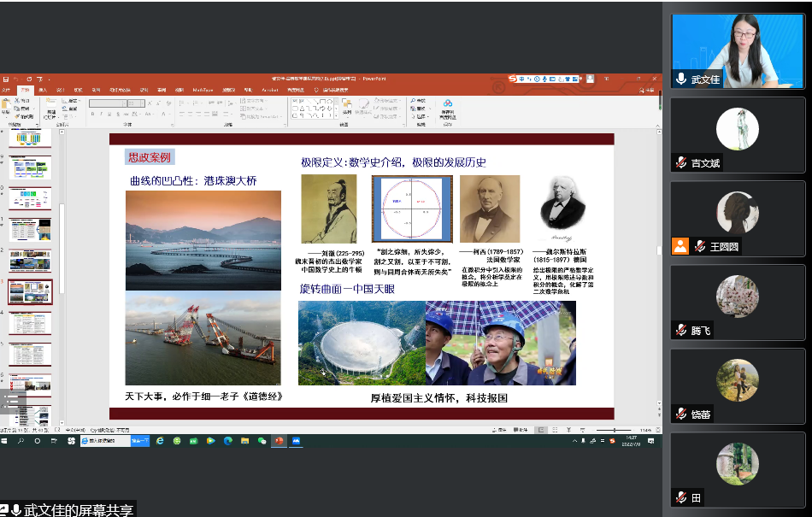Toggle the muted microphone icon for 吉文斌
Image resolution: width=812 pixels, height=517 pixels.
(681, 162)
